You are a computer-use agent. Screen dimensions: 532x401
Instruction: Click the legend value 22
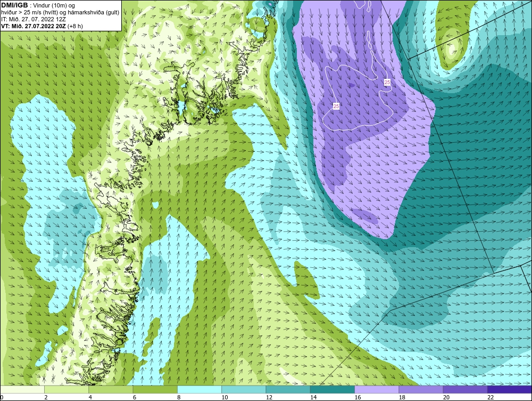491,397
